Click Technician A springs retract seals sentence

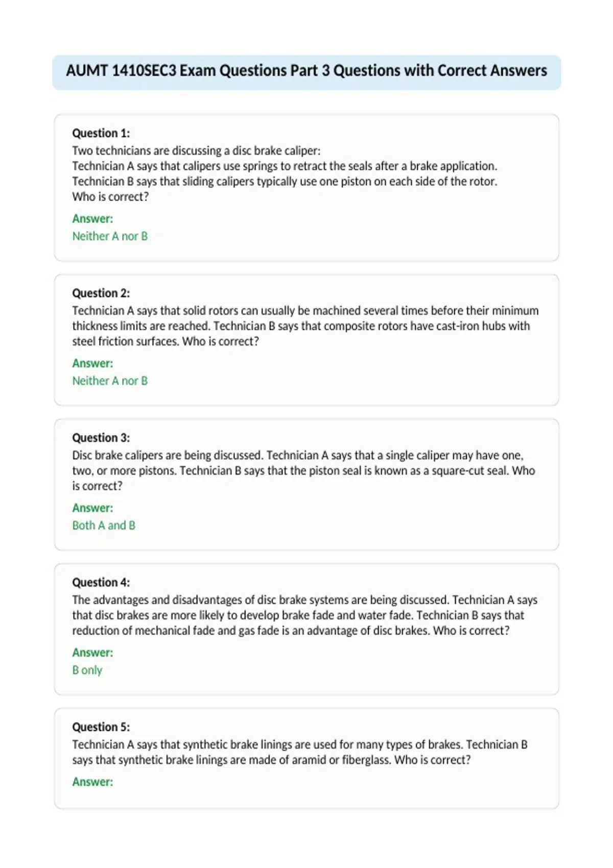click(285, 166)
